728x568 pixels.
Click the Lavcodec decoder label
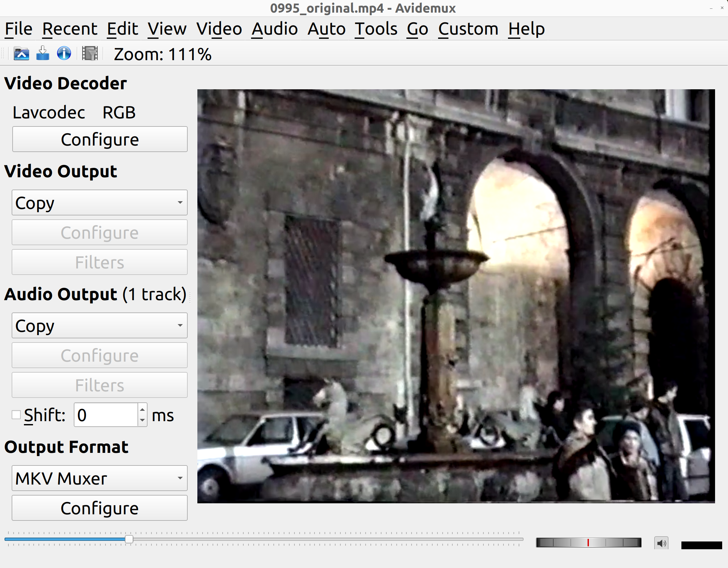49,113
